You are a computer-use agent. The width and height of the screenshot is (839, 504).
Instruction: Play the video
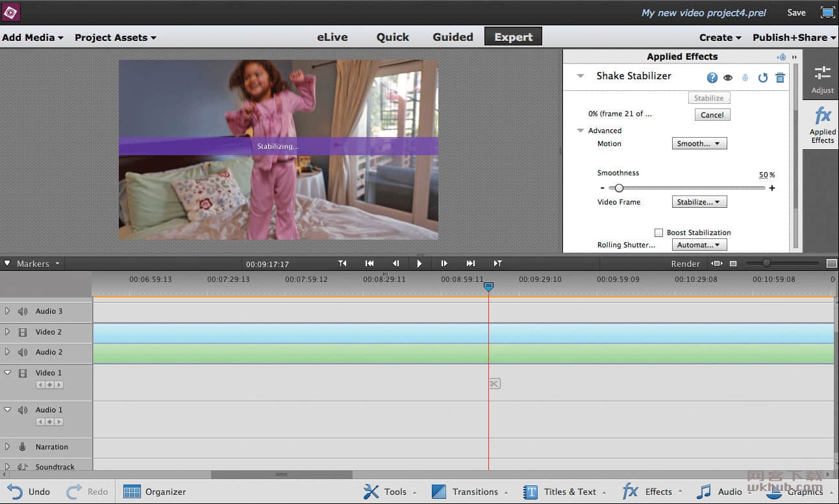419,264
